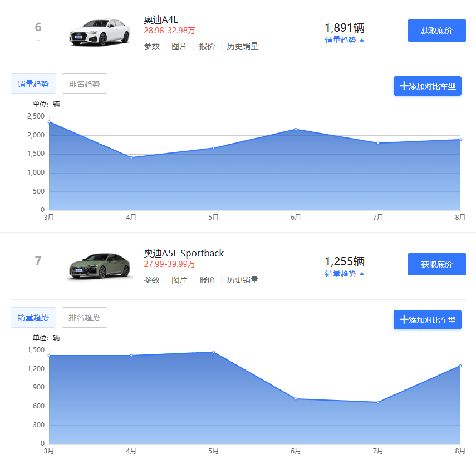Collapse the 销量趋势 expander for 奥迪A5L Sportback
The image size is (476, 464).
[x=344, y=274]
